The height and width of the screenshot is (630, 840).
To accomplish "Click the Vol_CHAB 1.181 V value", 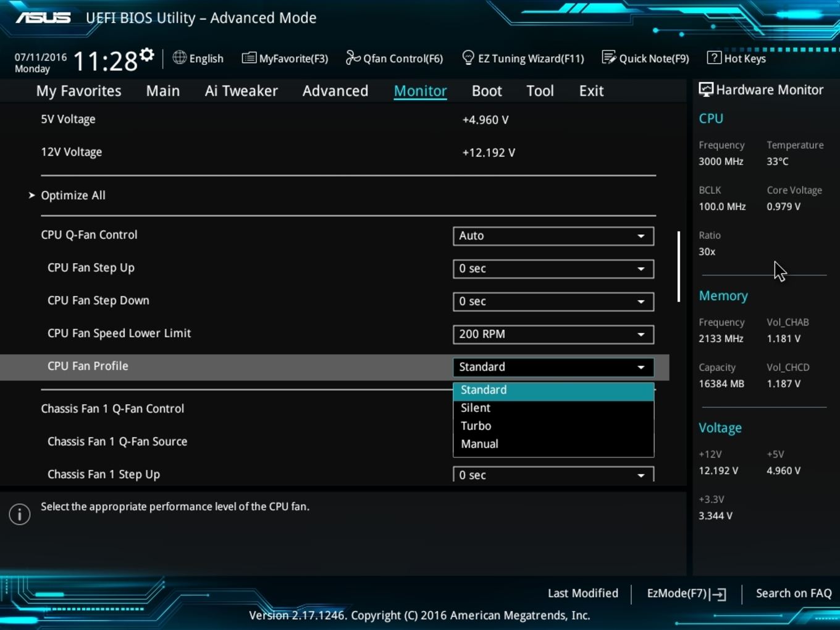I will pos(784,338).
